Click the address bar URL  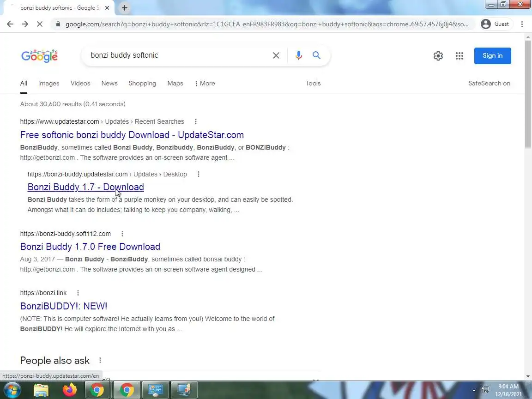266,24
